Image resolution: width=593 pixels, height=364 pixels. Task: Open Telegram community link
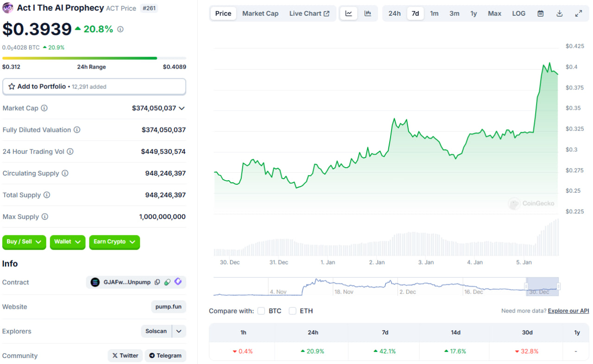pyautogui.click(x=165, y=356)
